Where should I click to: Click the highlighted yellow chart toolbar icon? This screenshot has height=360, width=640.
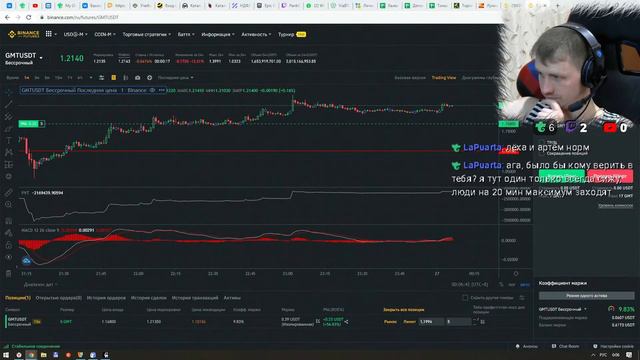pyautogui.click(x=113, y=78)
